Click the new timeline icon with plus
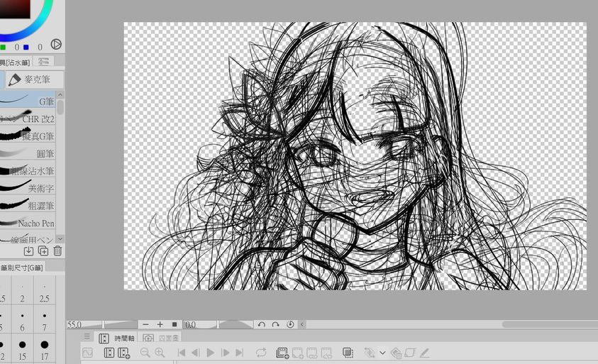598x364 pixels. (124, 353)
